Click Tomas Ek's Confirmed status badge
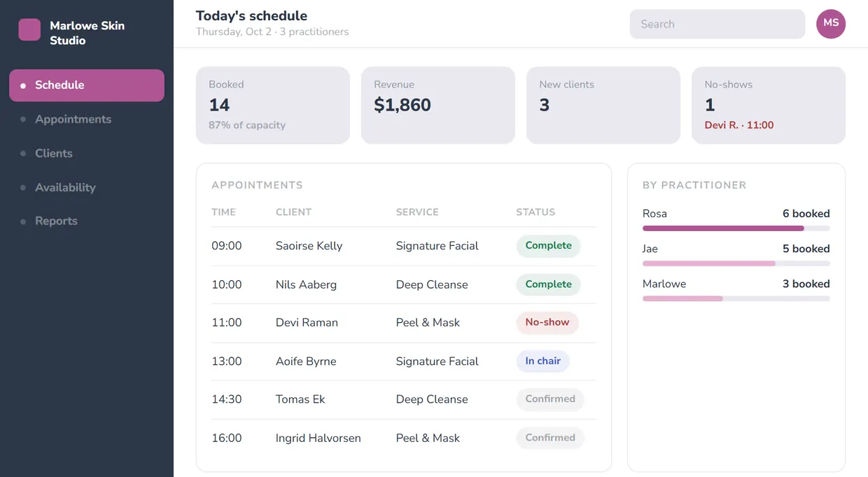The image size is (868, 477). (x=550, y=399)
